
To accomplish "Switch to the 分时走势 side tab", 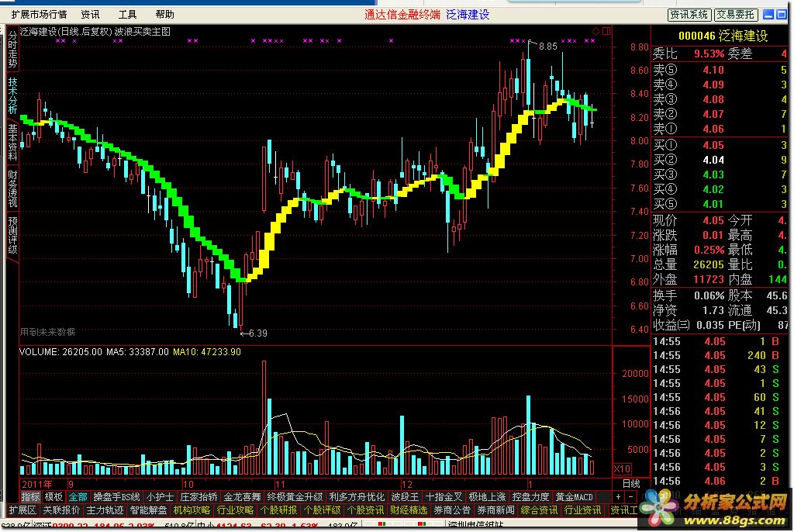I will point(12,49).
